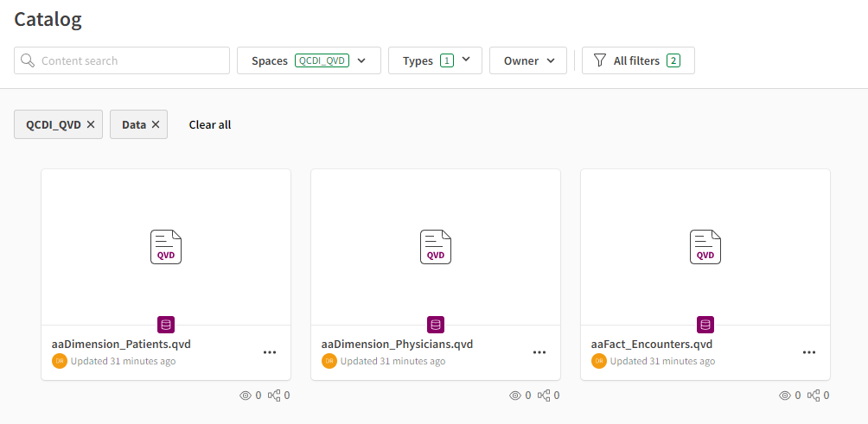Click owner avatar on aaDimension_Patients.qvd card
The width and height of the screenshot is (868, 424).
point(60,361)
